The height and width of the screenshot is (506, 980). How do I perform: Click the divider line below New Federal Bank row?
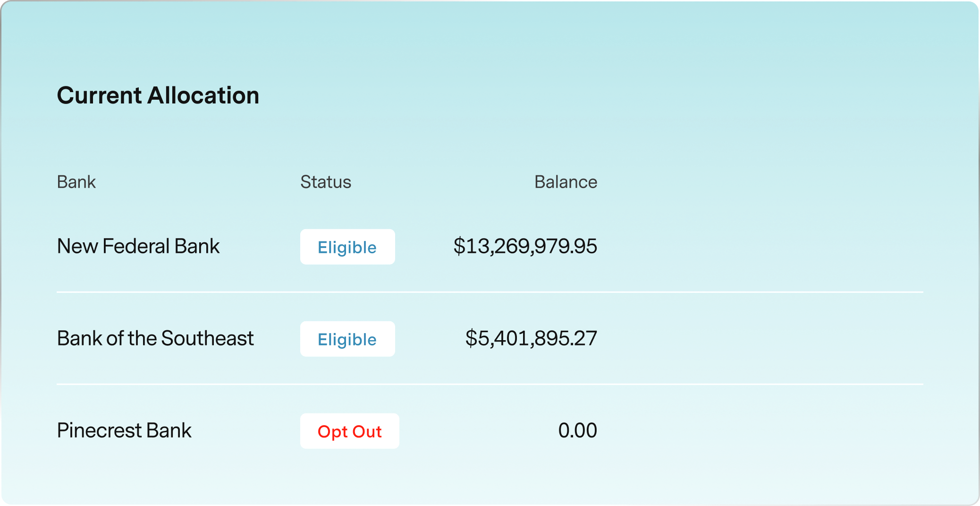(490, 292)
